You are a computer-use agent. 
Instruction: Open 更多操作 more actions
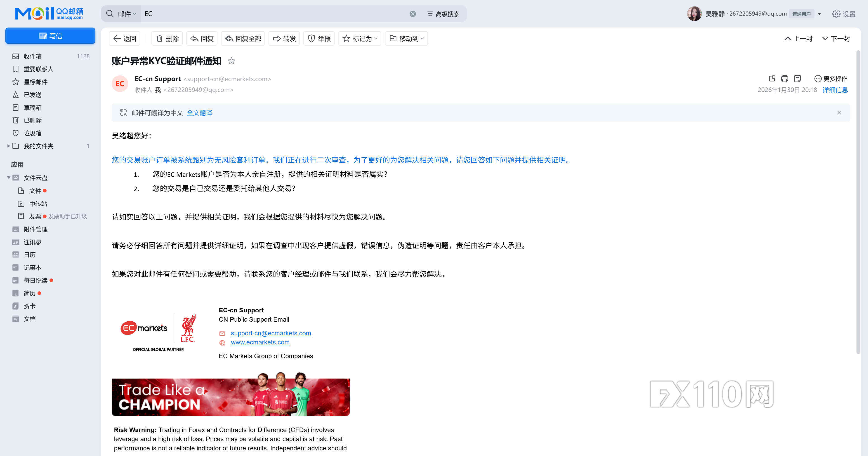tap(831, 79)
